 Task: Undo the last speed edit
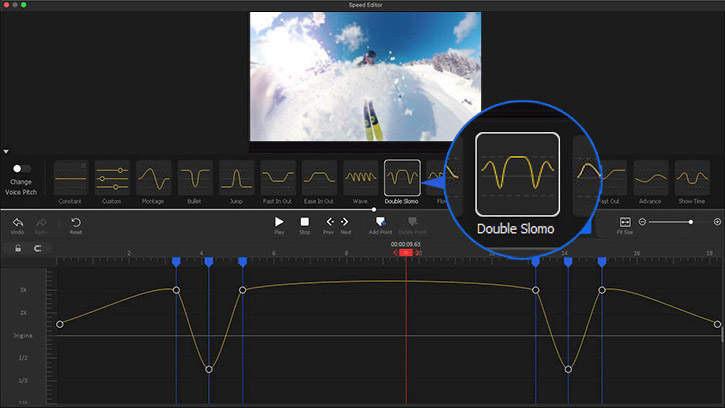pyautogui.click(x=18, y=225)
